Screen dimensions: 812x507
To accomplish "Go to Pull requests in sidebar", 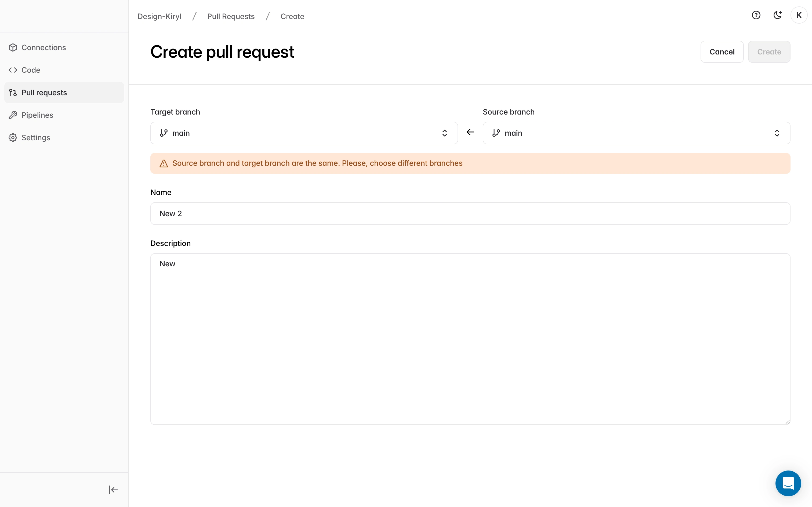I will click(x=44, y=93).
